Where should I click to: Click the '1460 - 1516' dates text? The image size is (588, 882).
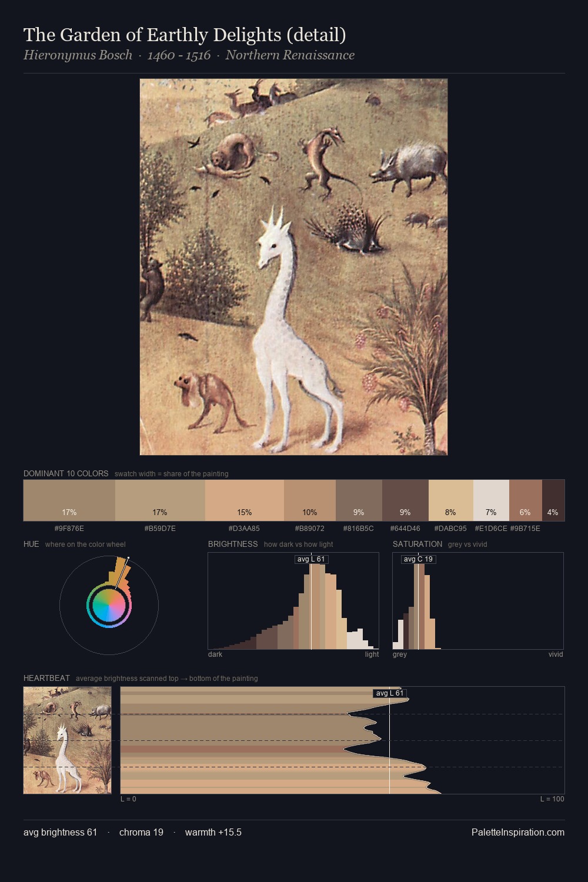179,55
